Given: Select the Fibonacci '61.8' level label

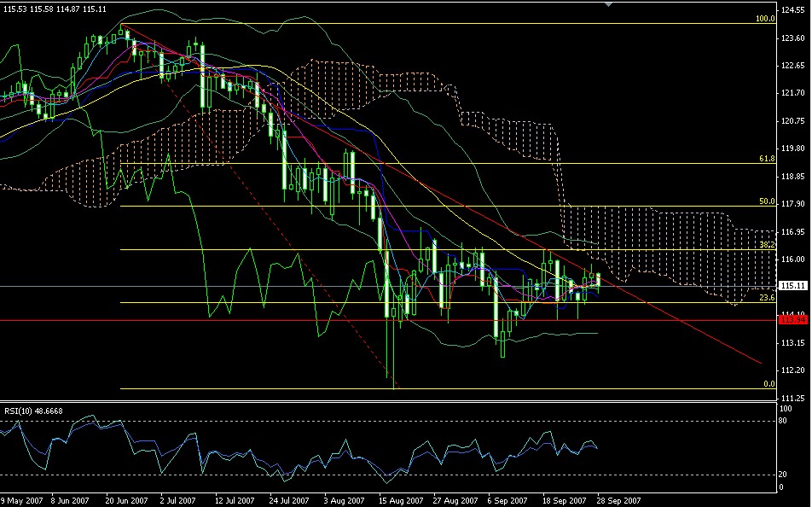Looking at the screenshot, I should click(x=767, y=159).
